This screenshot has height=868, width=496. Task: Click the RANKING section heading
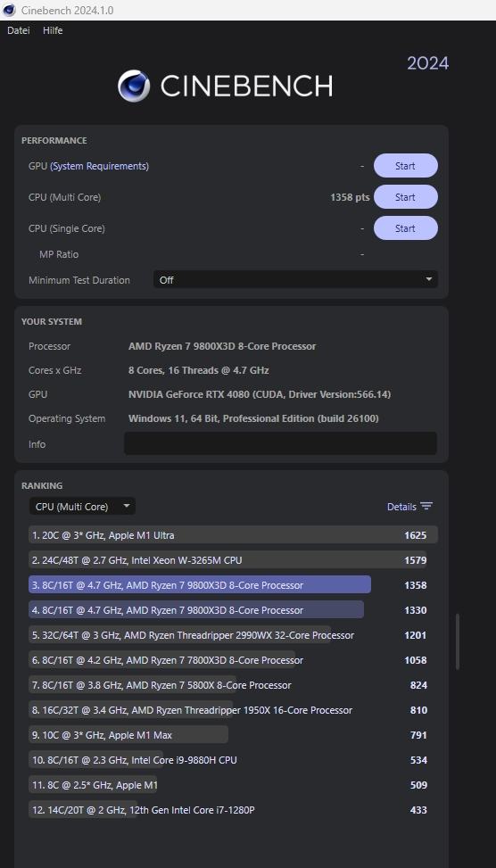[42, 485]
